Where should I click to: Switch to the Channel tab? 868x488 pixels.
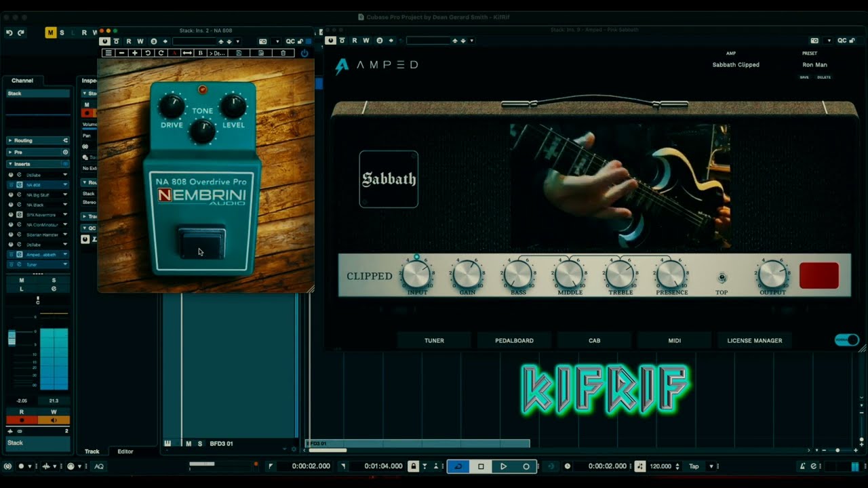pos(22,80)
